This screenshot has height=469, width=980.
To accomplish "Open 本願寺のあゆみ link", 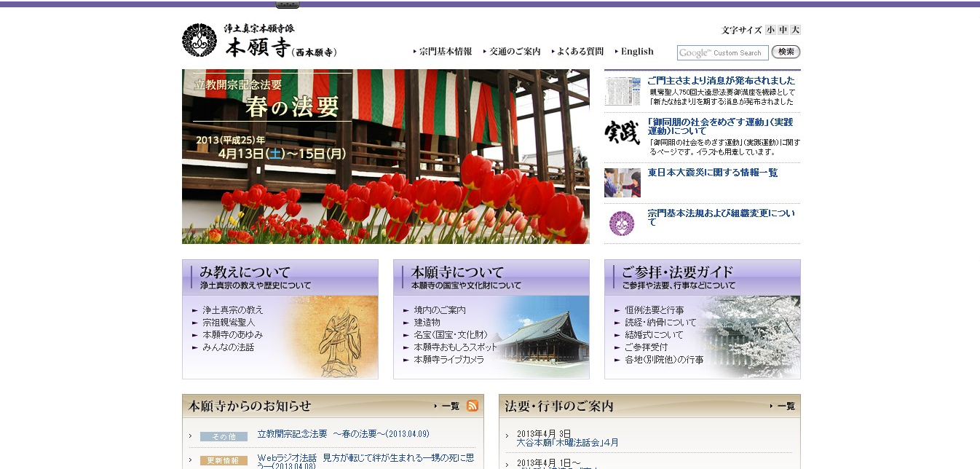I will click(x=233, y=335).
